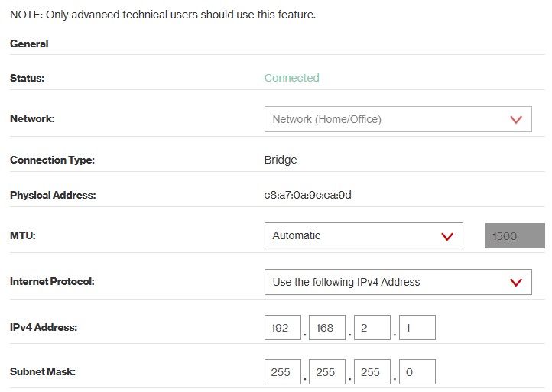Click the physical address c8:a7:0a:9c:ca:9d
The height and width of the screenshot is (392, 552).
[x=307, y=195]
